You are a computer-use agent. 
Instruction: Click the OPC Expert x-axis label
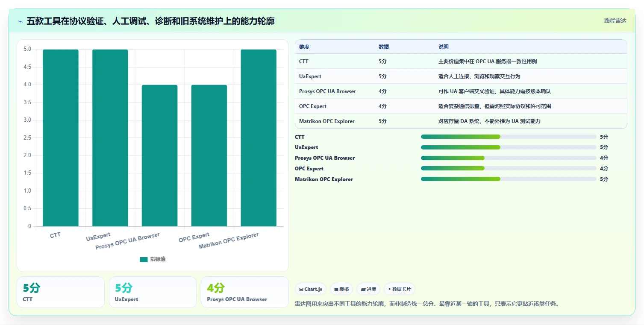pos(194,237)
